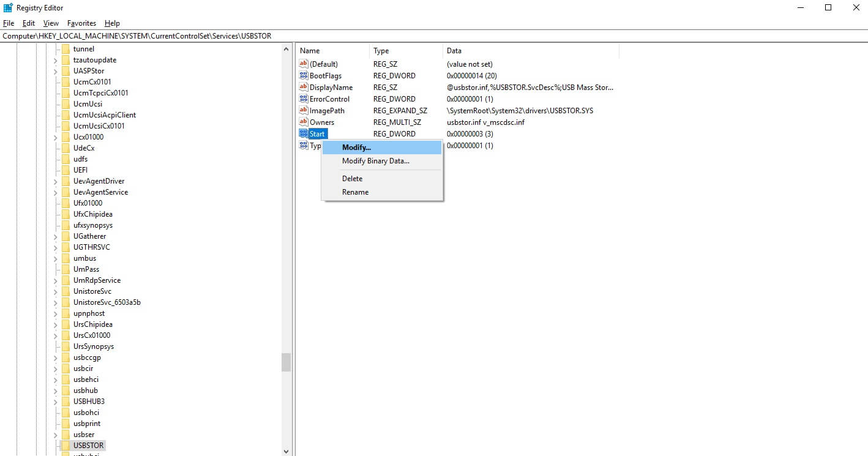
Task: Click the tree pane scroll down arrow
Action: pos(286,450)
